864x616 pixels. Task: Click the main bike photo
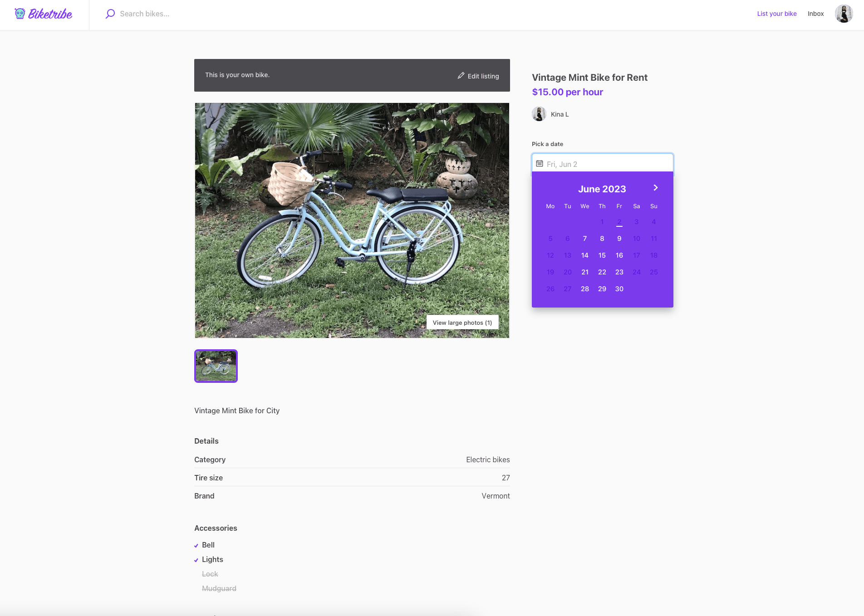[x=352, y=220]
